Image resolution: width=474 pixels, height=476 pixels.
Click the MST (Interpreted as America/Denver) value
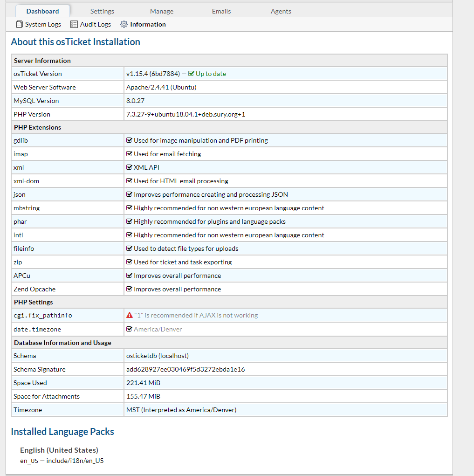(x=181, y=410)
